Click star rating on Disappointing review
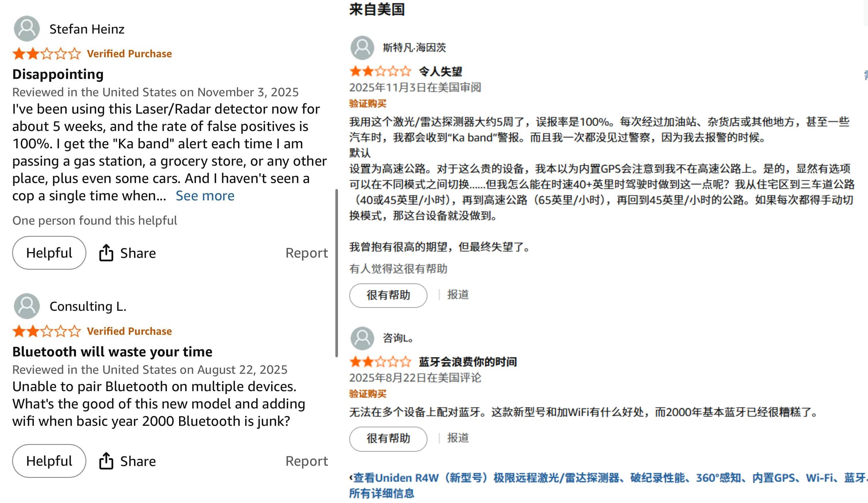868x503 pixels. 47,54
